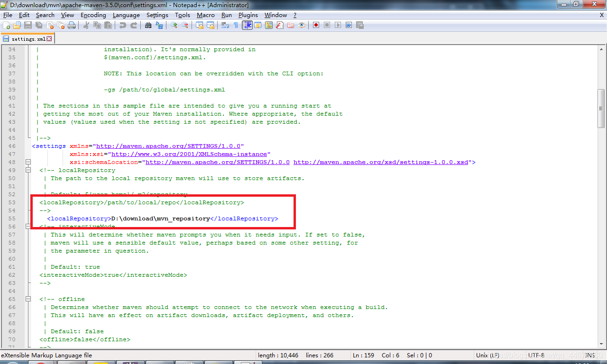
Task: Select the settings.xml document tab
Action: point(28,38)
